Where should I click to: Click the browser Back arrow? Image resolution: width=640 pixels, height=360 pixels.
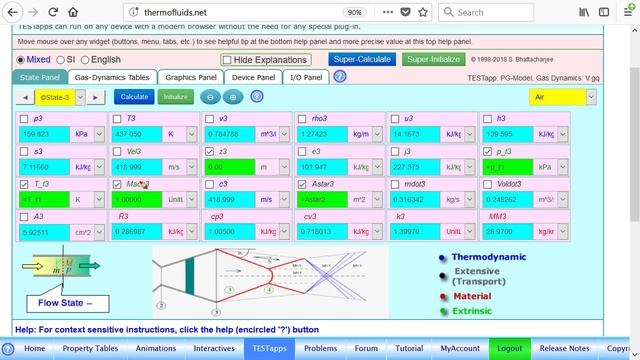13,12
